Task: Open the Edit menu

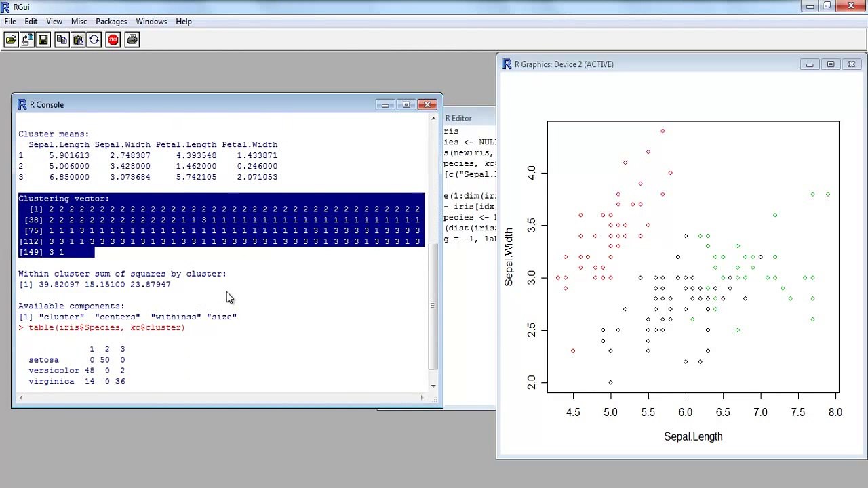Action: click(x=31, y=22)
